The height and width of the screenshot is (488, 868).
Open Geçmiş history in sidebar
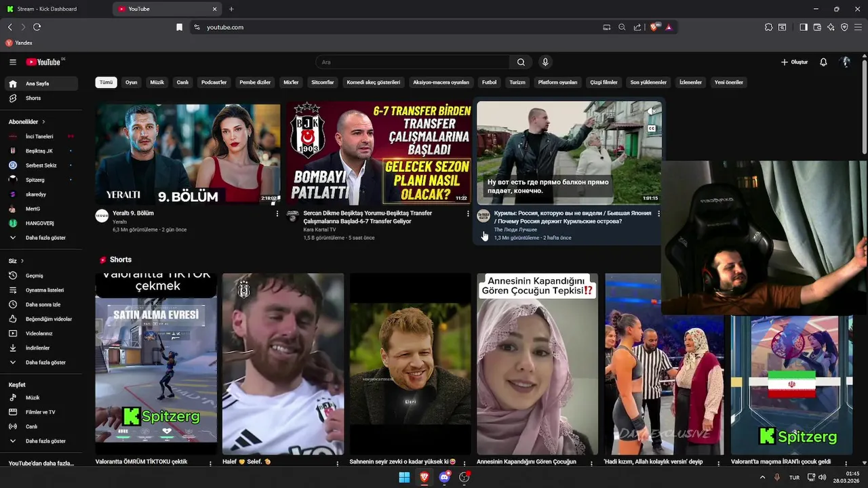pos(42,276)
